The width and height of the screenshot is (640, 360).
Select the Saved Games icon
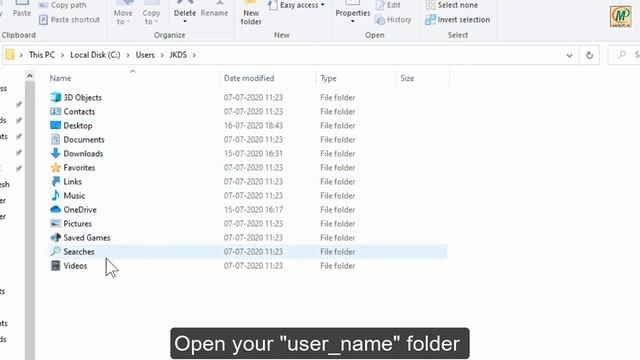56,238
